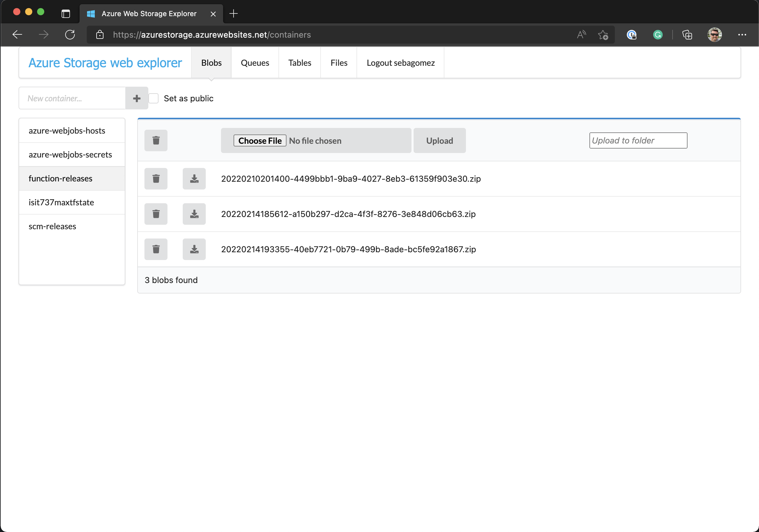This screenshot has width=759, height=532.
Task: Click the trash icon to delete the container
Action: pyautogui.click(x=156, y=140)
